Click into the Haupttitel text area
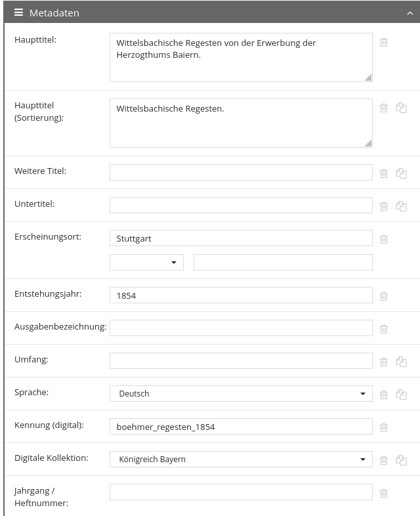 coord(241,57)
